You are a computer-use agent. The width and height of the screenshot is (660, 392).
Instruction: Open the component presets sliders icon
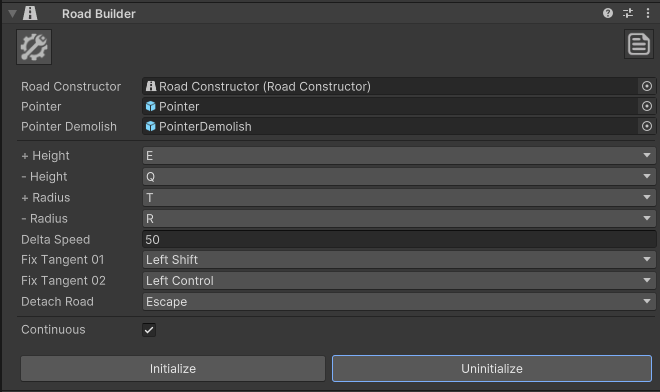pos(628,13)
